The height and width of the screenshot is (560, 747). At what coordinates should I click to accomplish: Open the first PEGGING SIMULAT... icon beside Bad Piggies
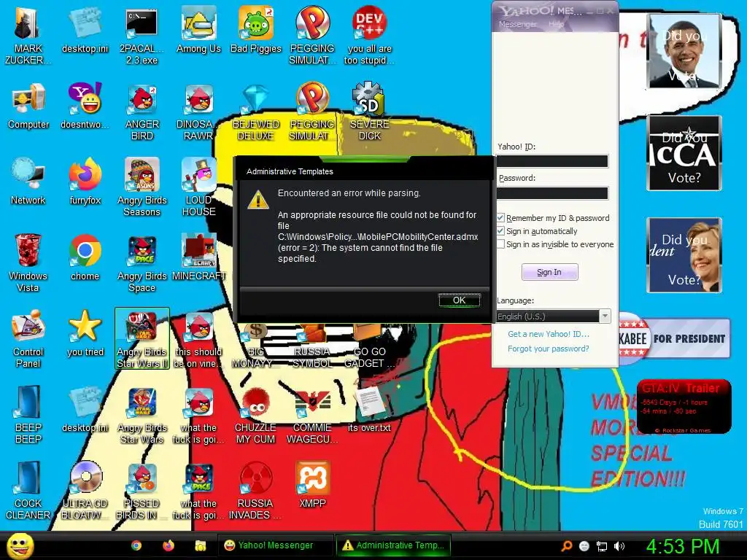312,35
